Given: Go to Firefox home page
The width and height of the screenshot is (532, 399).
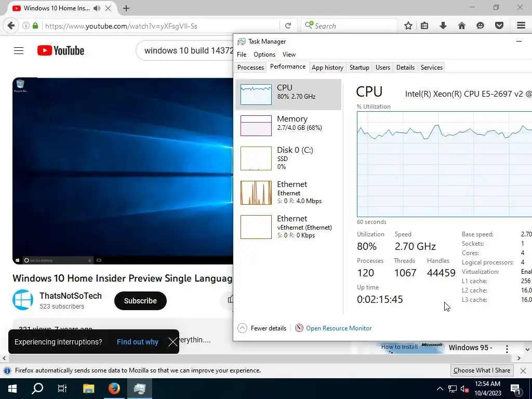Looking at the screenshot, I should coord(462,25).
